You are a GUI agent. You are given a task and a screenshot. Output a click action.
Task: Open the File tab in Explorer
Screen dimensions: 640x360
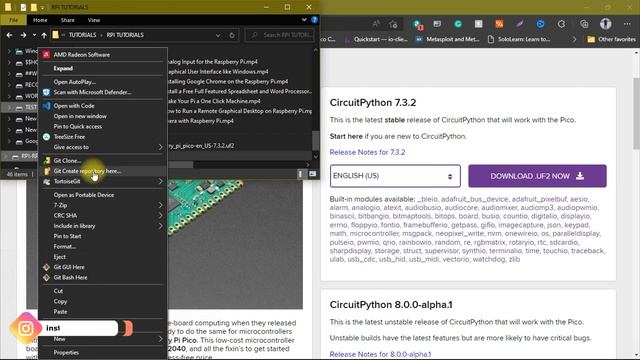click(x=13, y=20)
